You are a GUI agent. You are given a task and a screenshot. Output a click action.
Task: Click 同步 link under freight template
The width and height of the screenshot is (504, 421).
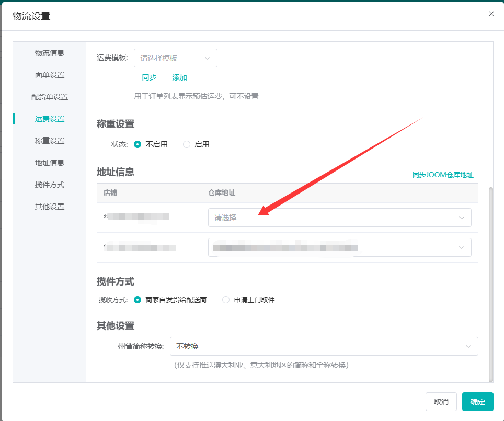[x=149, y=77]
